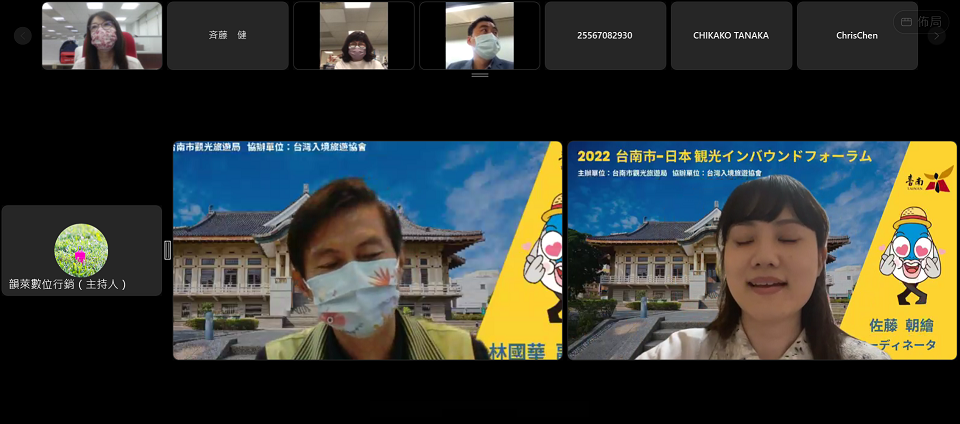Open the 佈局 layout button

pyautogui.click(x=921, y=22)
